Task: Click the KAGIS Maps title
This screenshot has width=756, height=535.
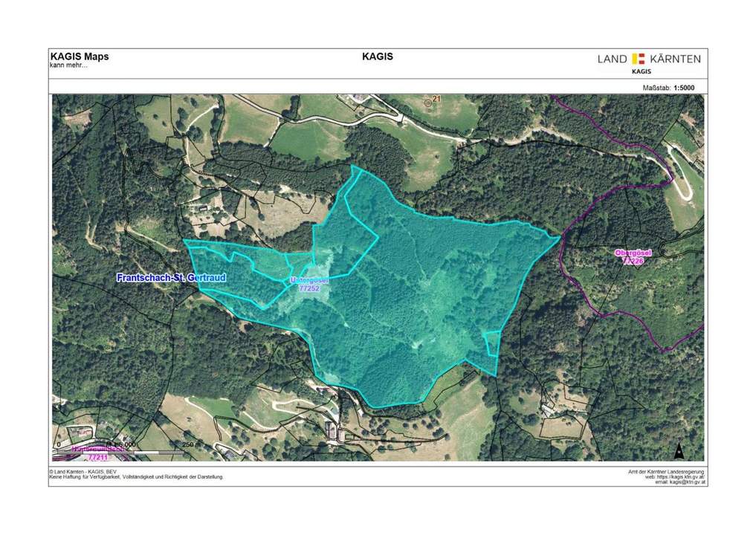Action: (x=78, y=56)
